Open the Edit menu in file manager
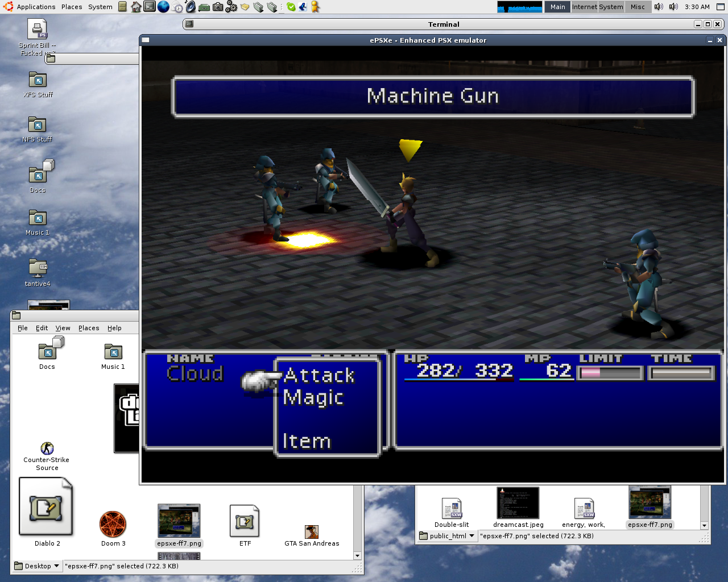 click(42, 328)
